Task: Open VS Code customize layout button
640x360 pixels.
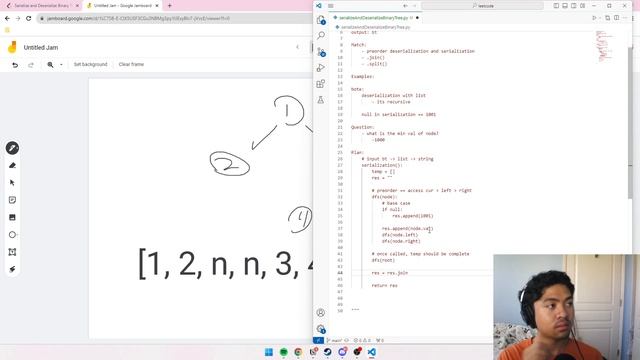Action: pos(582,6)
